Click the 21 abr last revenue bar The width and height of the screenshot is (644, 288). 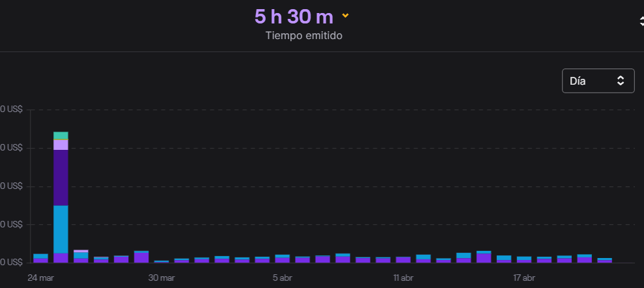coord(604,261)
